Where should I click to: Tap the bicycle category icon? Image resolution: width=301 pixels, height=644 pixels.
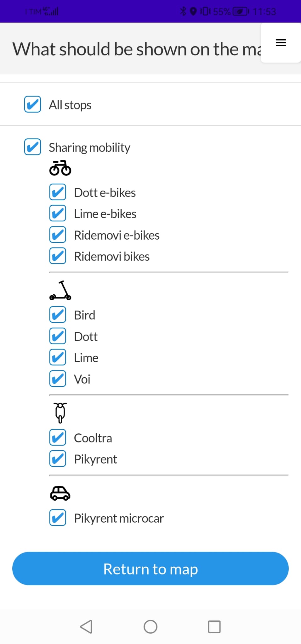(60, 168)
